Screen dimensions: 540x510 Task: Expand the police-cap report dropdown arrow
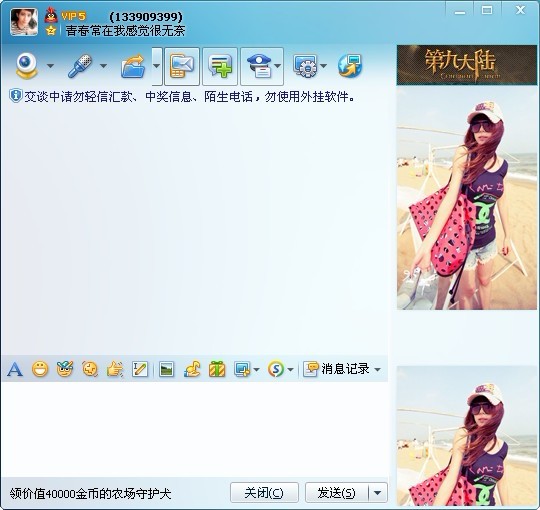[x=278, y=65]
